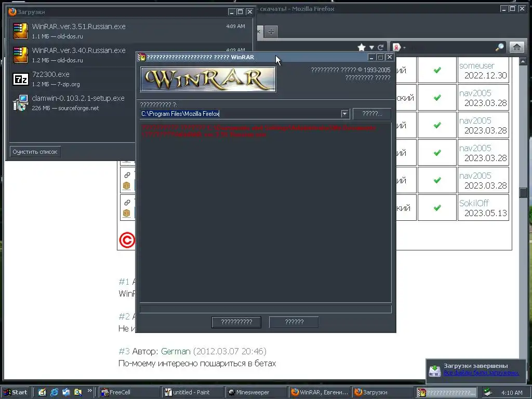This screenshot has width=532, height=399.
Task: Click the magnifier folder quick launch icon
Action: [x=78, y=392]
